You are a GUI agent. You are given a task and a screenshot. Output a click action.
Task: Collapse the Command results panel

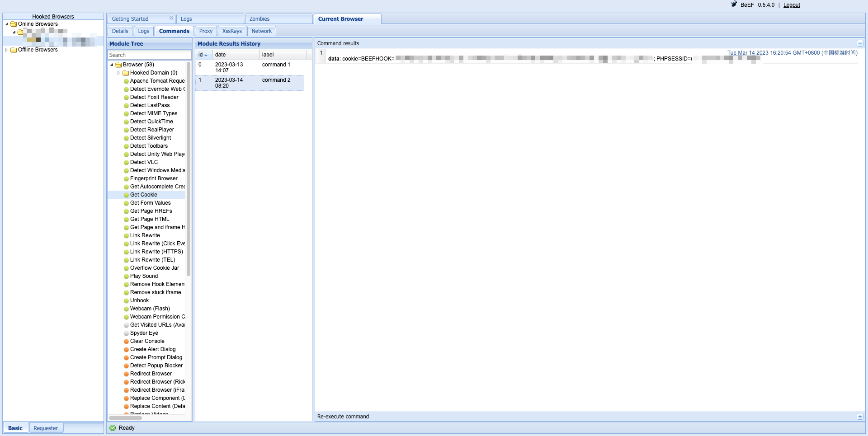[x=860, y=43]
